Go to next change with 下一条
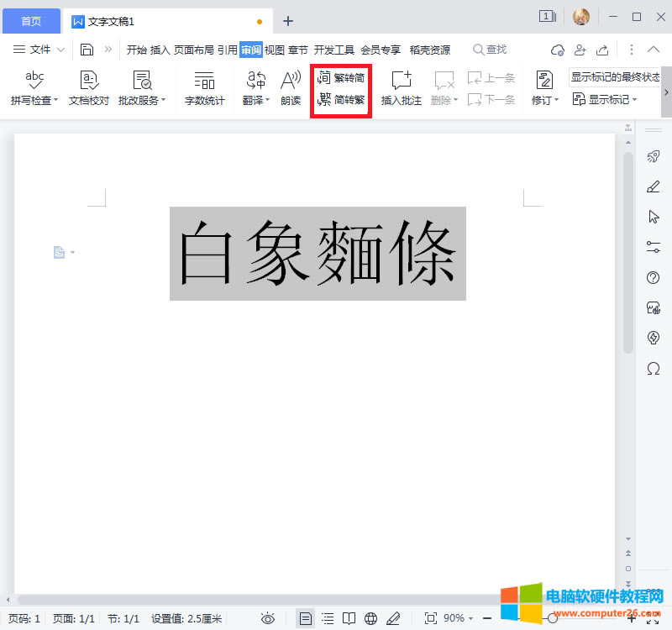 (x=491, y=99)
